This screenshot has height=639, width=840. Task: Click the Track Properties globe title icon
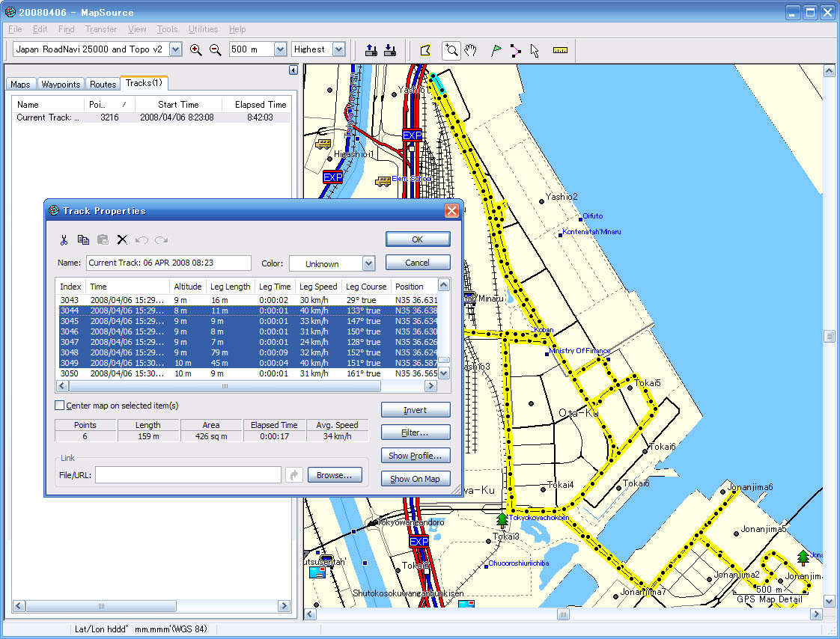click(x=54, y=210)
